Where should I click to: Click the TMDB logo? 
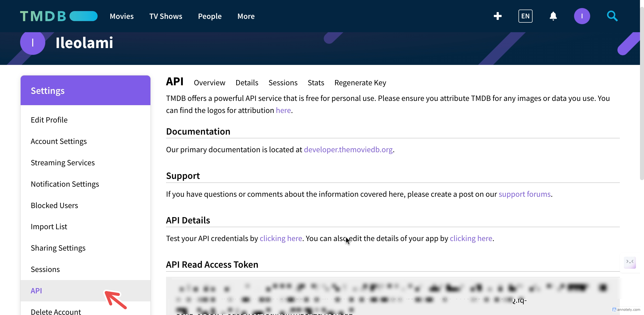59,16
